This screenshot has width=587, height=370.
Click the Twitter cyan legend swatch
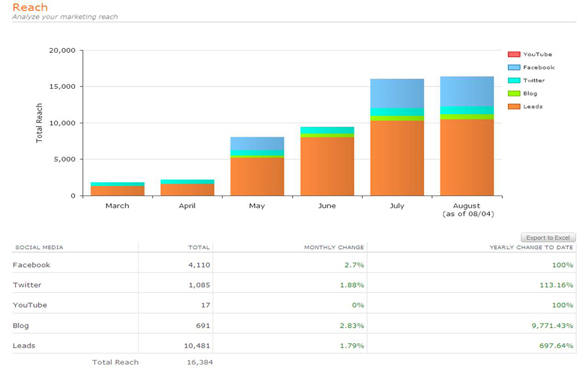(514, 81)
